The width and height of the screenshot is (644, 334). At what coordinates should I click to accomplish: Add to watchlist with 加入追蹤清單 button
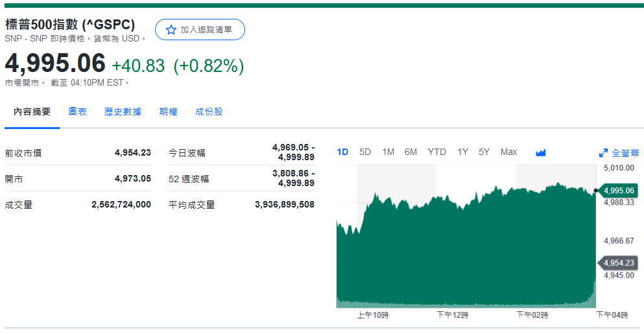200,30
